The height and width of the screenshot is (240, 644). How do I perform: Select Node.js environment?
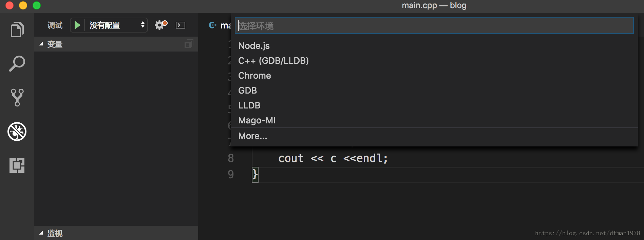click(434, 46)
